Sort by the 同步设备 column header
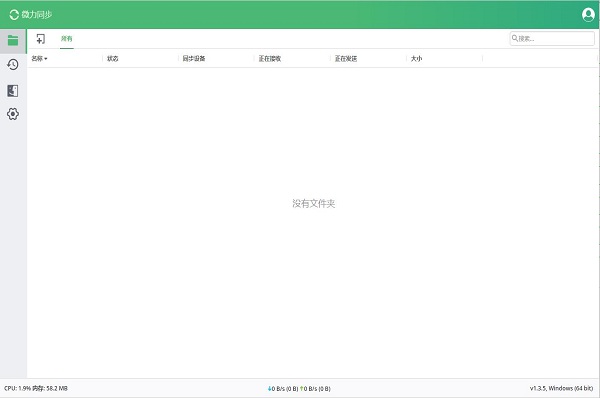Image resolution: width=600 pixels, height=398 pixels. click(x=194, y=59)
